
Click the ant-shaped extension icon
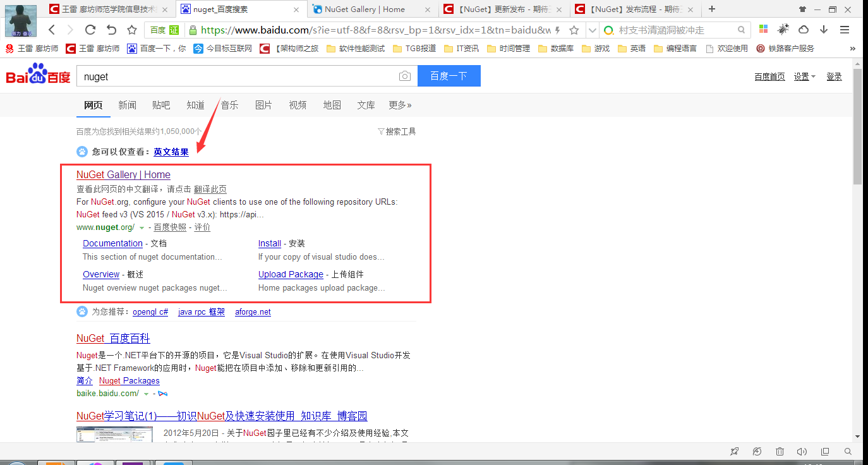783,30
